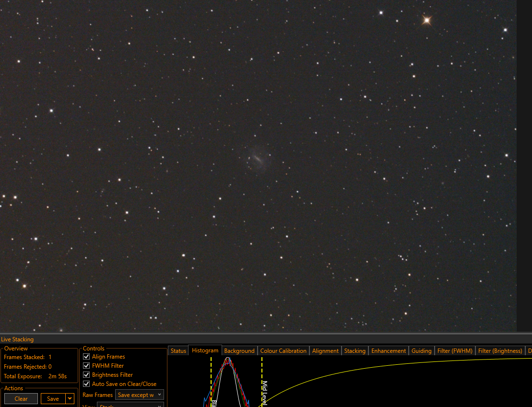Uncheck the Align Frames checkbox
Viewport: 532px width, 407px height.
point(86,357)
